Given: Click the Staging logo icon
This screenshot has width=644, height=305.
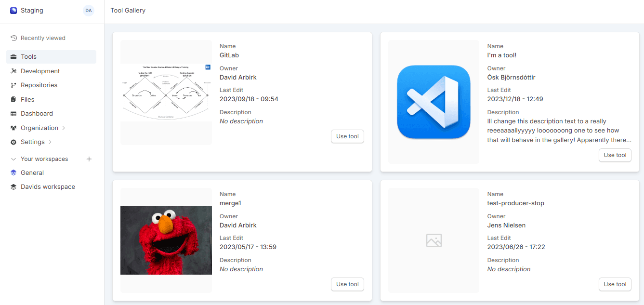Looking at the screenshot, I should pyautogui.click(x=13, y=11).
